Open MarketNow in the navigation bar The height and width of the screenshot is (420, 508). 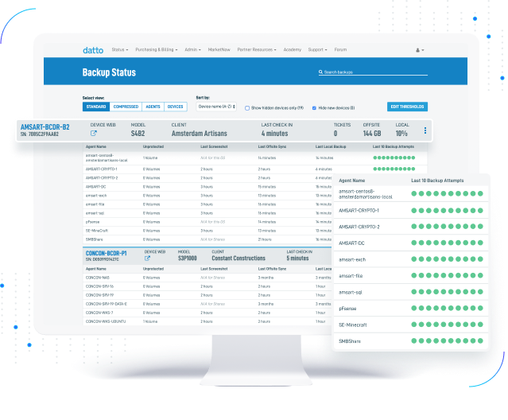point(219,50)
